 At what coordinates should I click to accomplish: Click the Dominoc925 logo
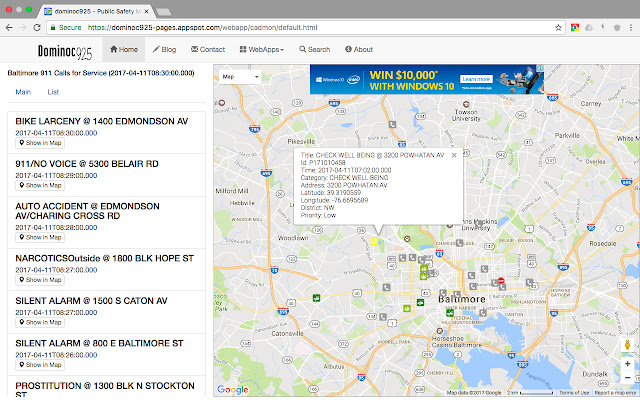coord(65,52)
